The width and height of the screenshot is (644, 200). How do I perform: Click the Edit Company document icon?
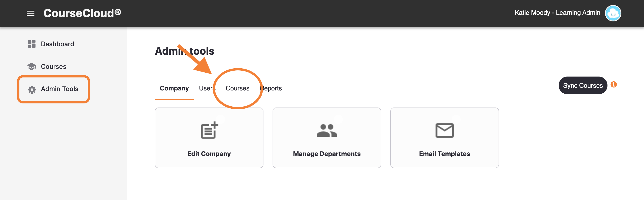209,130
